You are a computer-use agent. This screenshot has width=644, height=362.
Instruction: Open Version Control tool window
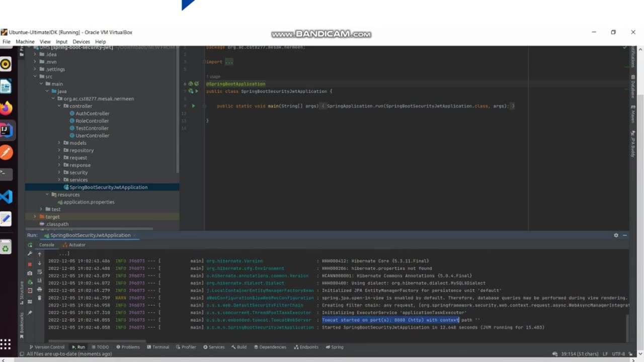[47, 347]
